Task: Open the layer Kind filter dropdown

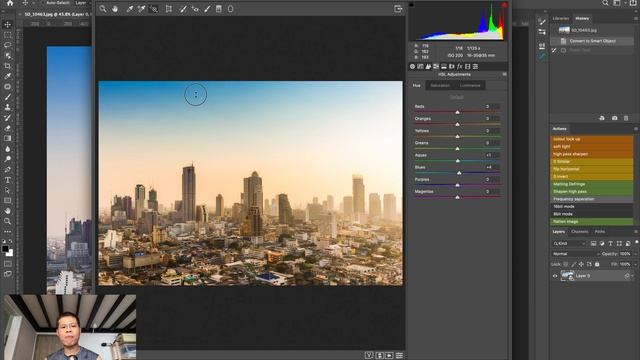Action: click(x=569, y=244)
